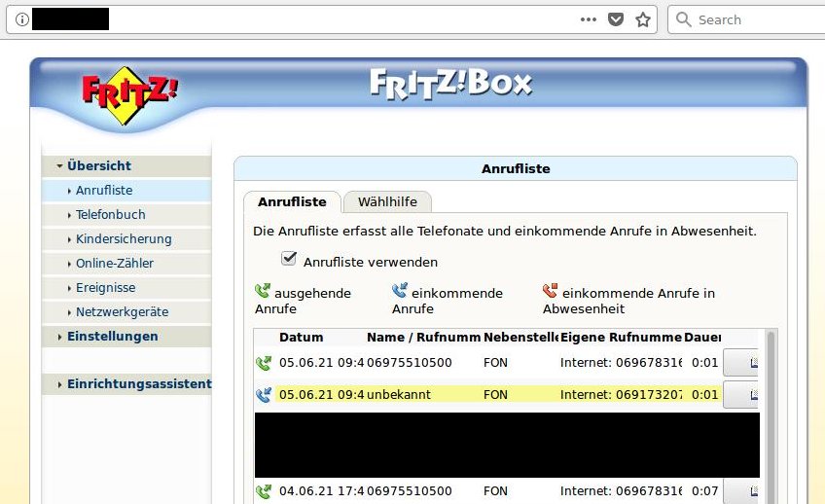Bookmark this page with the star icon
Screen dimensions: 825x504
pyautogui.click(x=643, y=19)
